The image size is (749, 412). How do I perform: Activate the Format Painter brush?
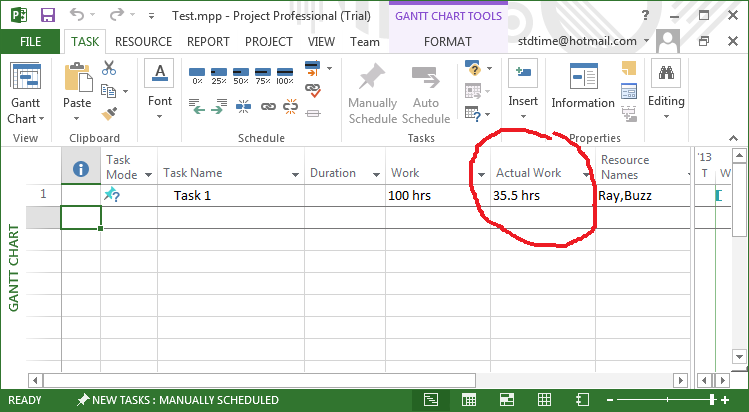(x=109, y=114)
